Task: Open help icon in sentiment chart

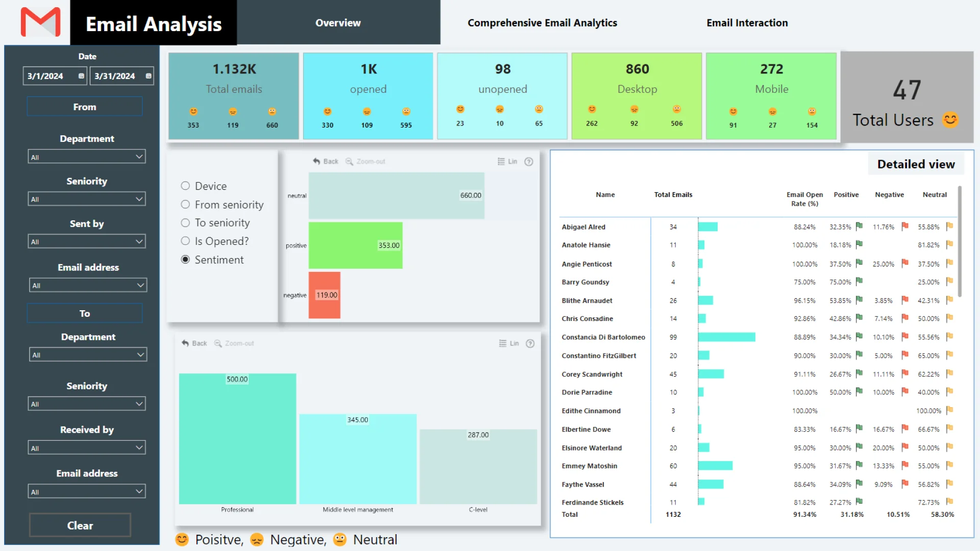Action: click(529, 161)
